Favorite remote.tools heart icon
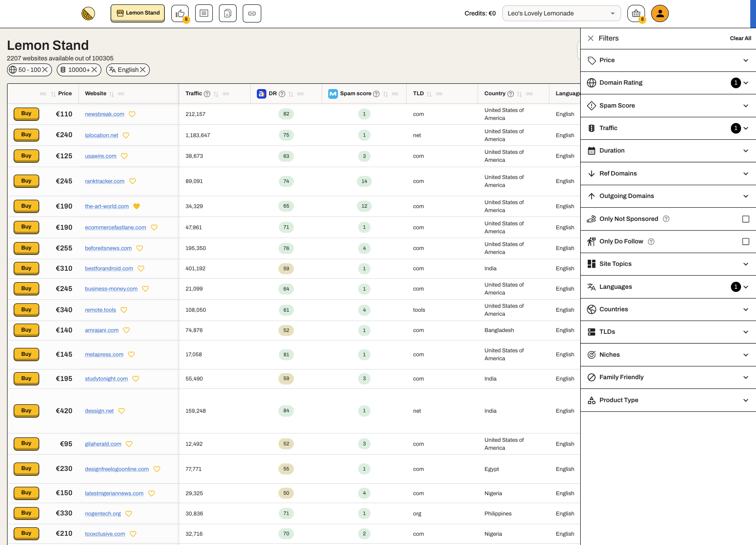Viewport: 756px width, 545px height. pos(124,310)
